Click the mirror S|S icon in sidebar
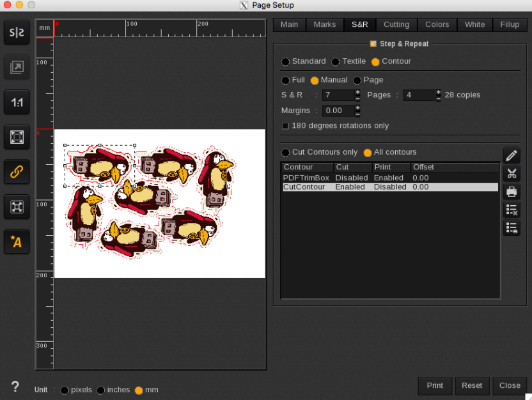This screenshot has width=532, height=400. (x=17, y=33)
